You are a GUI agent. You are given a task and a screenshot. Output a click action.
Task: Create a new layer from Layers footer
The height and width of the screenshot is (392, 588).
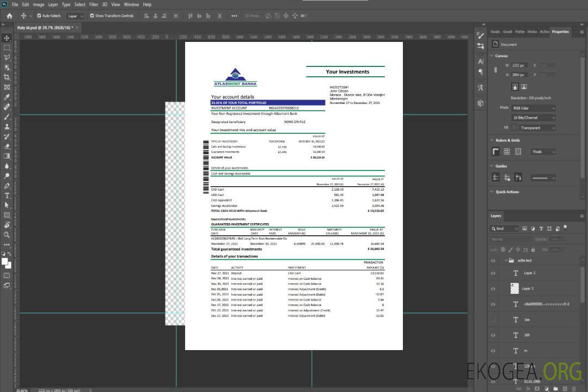pos(565,389)
